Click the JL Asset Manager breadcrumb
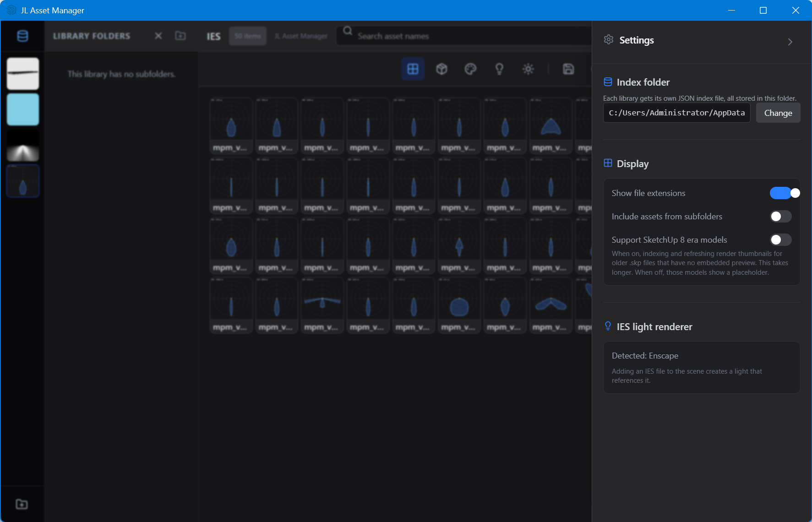The height and width of the screenshot is (522, 812). [x=301, y=36]
